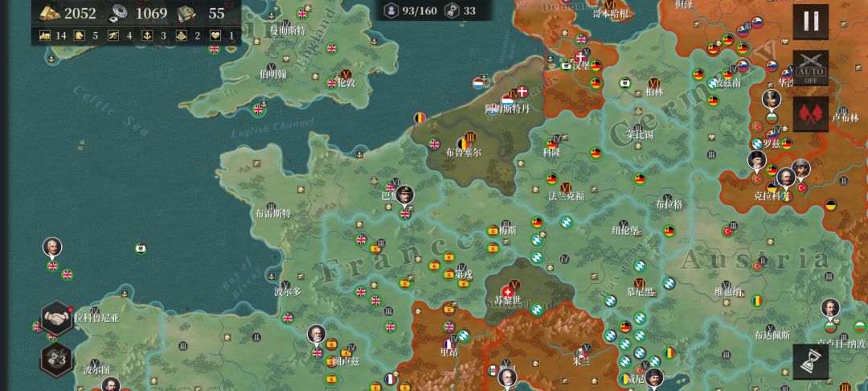The image size is (868, 391).
Task: Select the city 莱比锡 on the map
Action: (640, 135)
